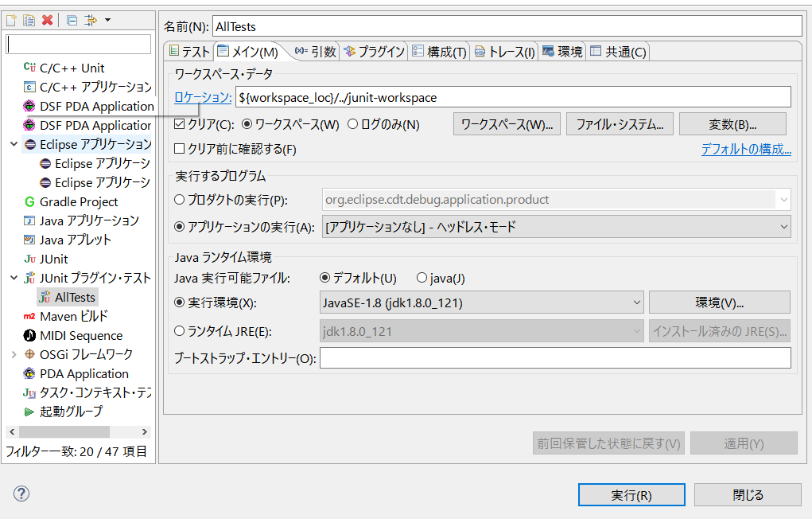
Task: Toggle the クリア(C) checkbox
Action: [180, 124]
